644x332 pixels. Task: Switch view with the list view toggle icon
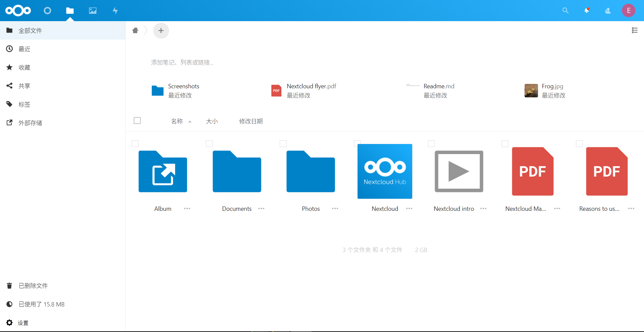(635, 31)
